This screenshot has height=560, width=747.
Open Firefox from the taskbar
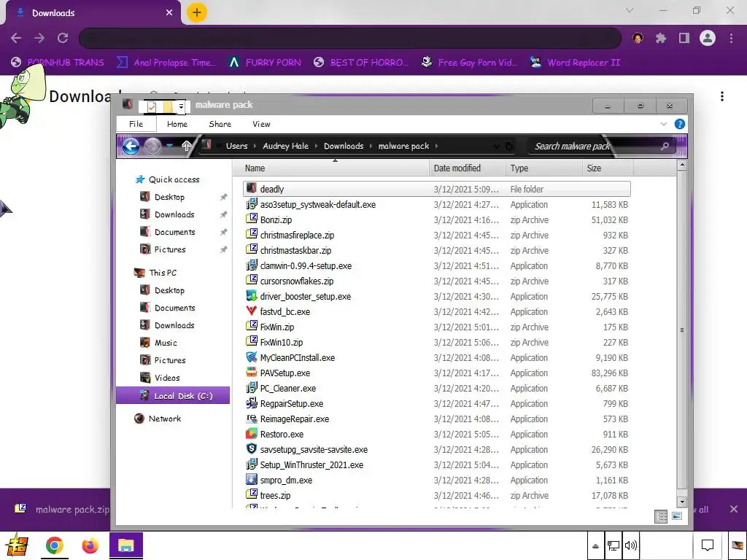[x=90, y=545]
